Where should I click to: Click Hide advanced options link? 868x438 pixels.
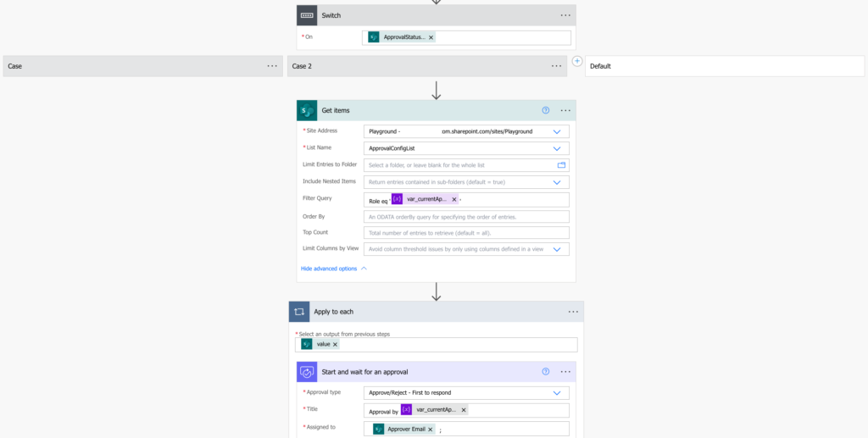329,269
